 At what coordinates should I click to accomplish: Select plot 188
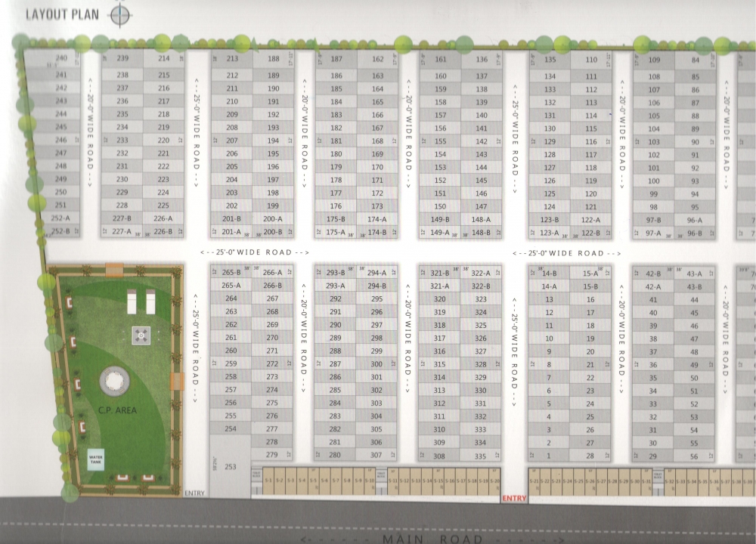[274, 59]
